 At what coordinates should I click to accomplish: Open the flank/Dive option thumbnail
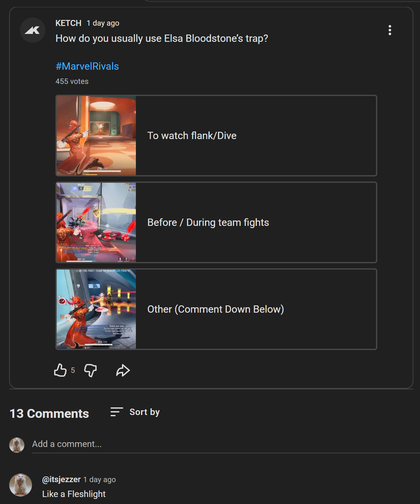click(x=96, y=136)
